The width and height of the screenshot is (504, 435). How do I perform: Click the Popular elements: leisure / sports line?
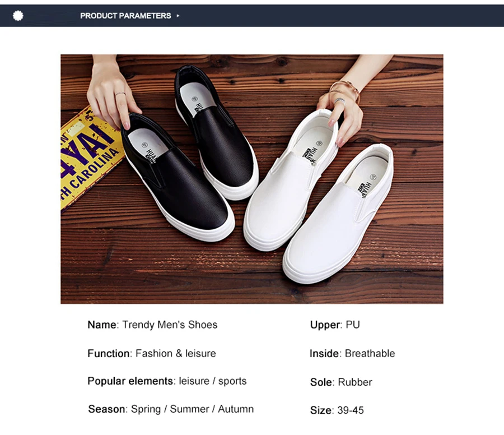click(167, 381)
